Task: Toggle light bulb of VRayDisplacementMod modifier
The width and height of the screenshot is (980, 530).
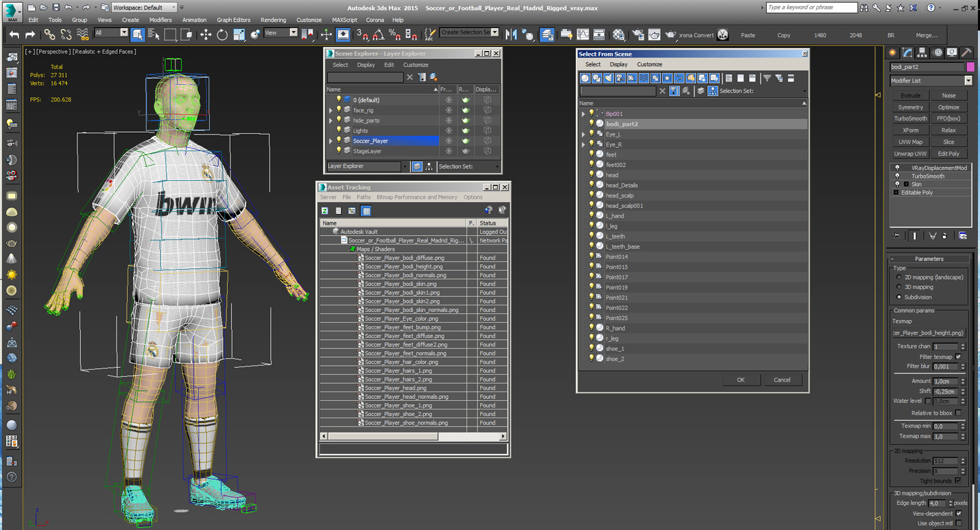Action: point(897,168)
